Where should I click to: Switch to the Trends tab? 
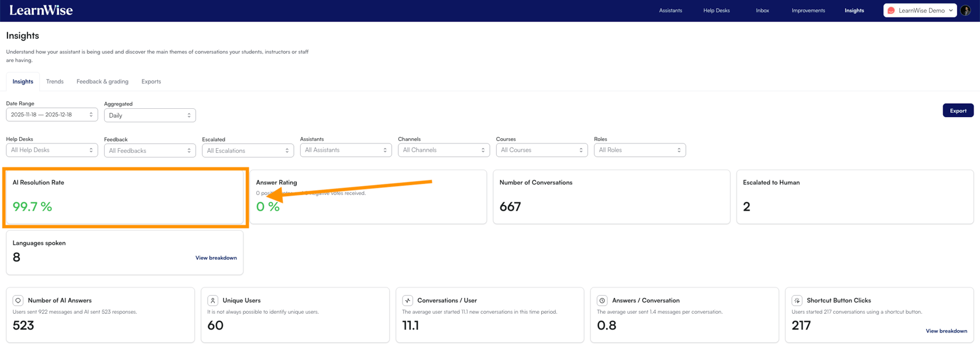55,81
